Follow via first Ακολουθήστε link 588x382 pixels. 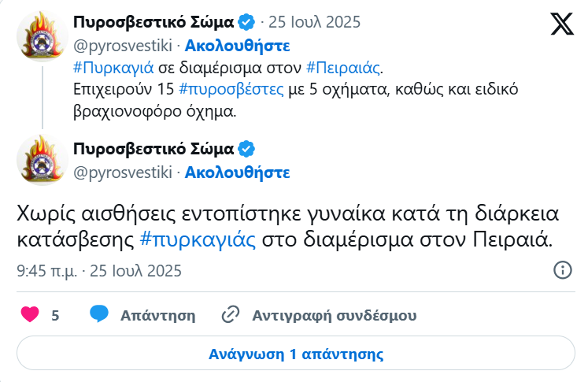tap(238, 46)
